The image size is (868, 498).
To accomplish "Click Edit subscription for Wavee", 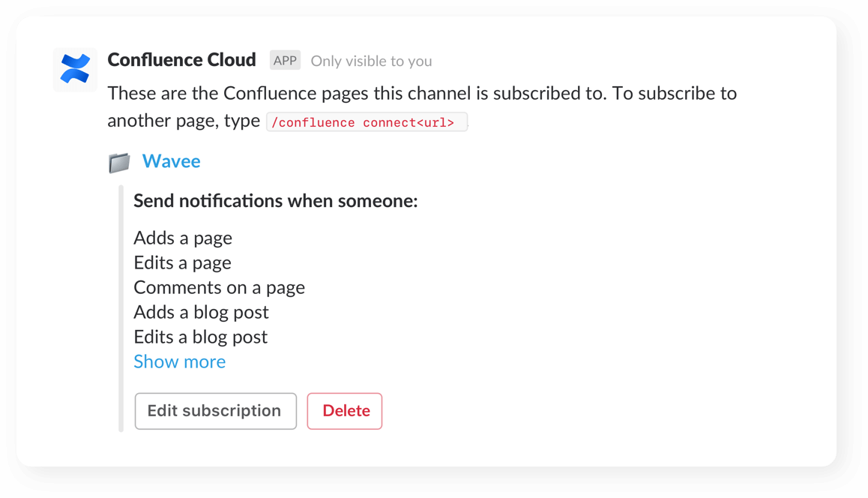I will click(x=215, y=411).
